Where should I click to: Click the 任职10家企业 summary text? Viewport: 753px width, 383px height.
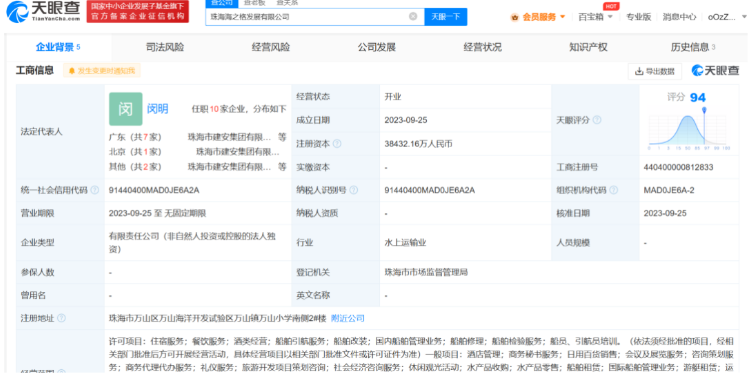point(239,109)
